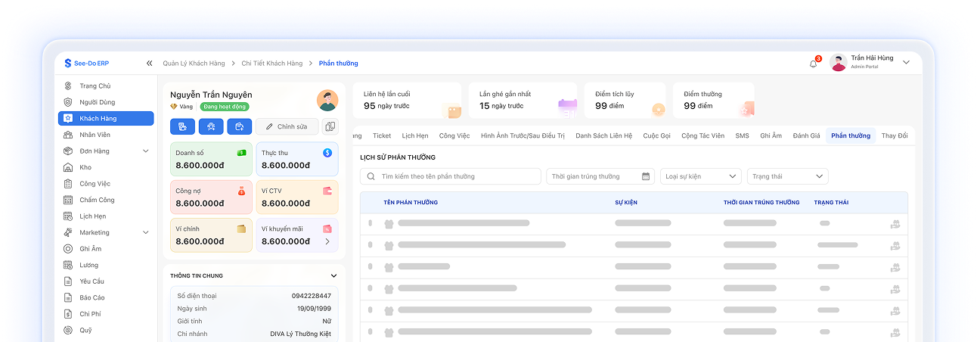Open the Quỹ sidebar icon

68,330
